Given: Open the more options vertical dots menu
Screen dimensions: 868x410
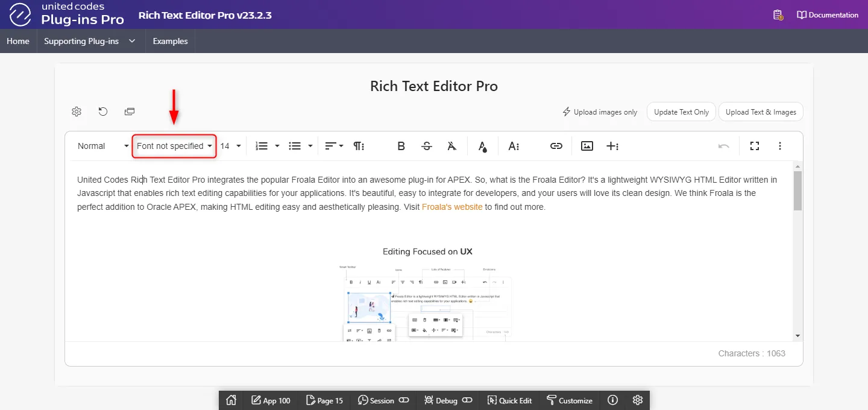Looking at the screenshot, I should tap(780, 146).
